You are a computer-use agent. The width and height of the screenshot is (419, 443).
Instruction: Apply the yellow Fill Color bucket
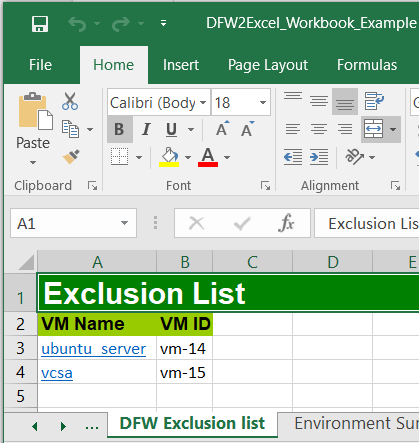coord(169,157)
